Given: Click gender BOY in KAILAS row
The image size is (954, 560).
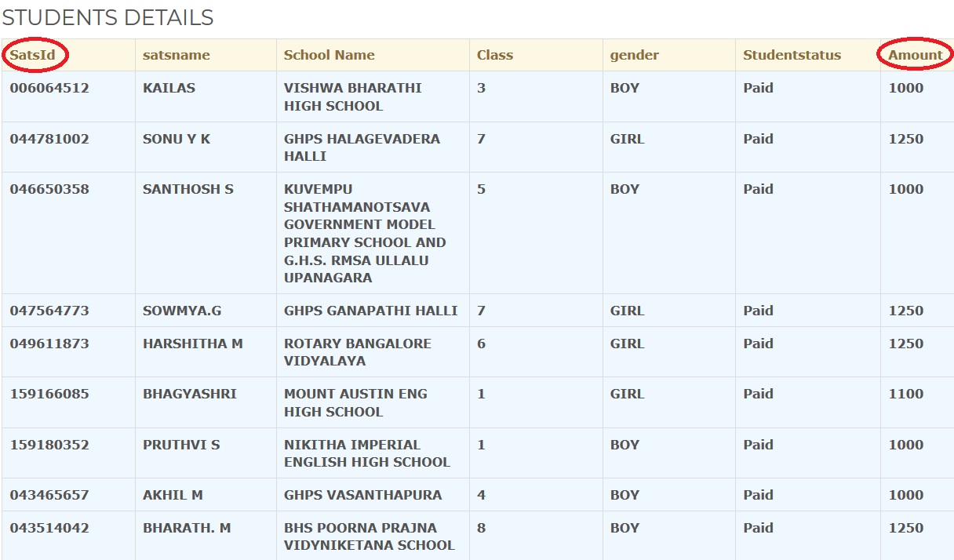Looking at the screenshot, I should coord(625,88).
